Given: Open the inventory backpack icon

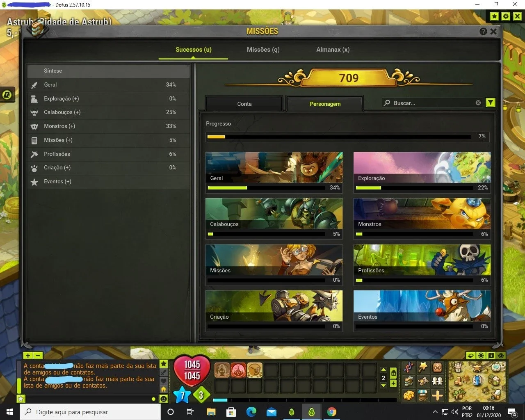Looking at the screenshot, I should point(437,367).
